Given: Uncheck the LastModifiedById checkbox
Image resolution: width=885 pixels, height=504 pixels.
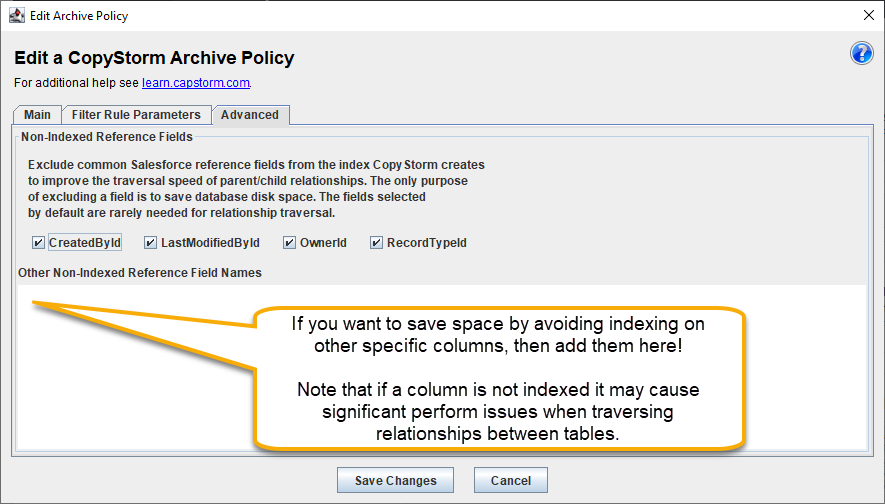Looking at the screenshot, I should [x=150, y=243].
